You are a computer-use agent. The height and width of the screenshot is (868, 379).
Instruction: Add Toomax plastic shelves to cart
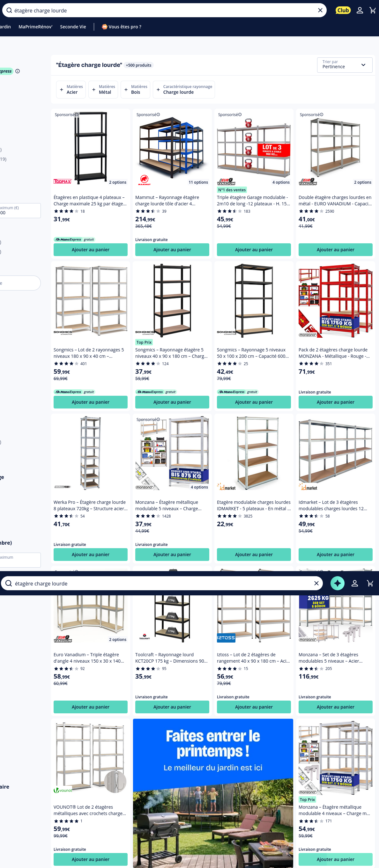point(90,250)
